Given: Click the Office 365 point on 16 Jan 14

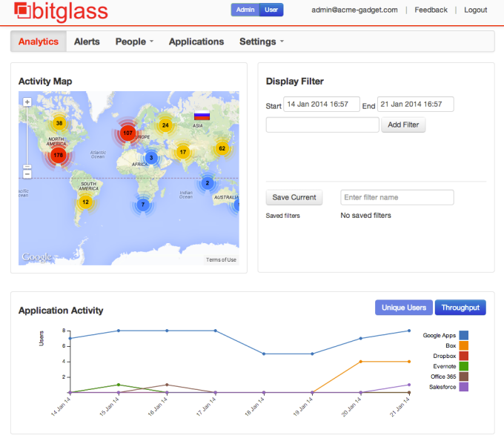Looking at the screenshot, I should (167, 385).
